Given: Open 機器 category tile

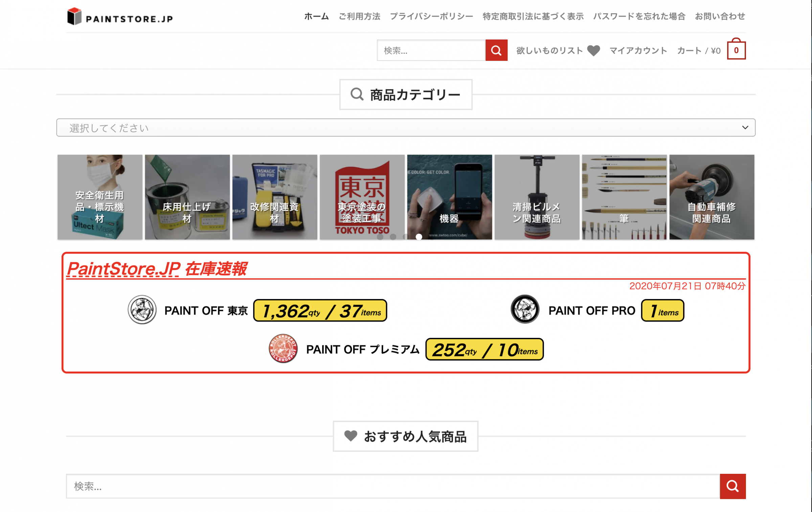Looking at the screenshot, I should tap(449, 197).
